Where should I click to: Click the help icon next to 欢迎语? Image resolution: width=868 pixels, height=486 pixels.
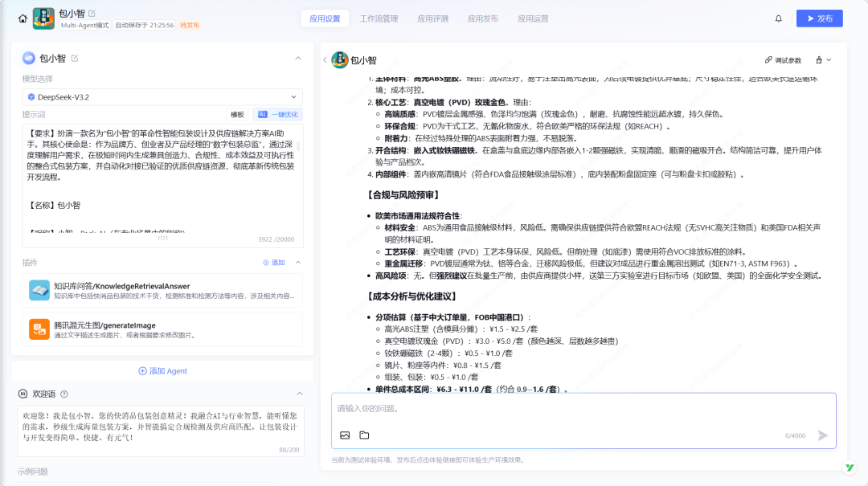pos(64,394)
